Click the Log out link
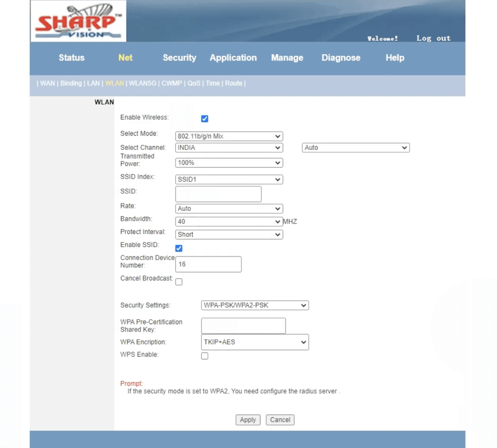The width and height of the screenshot is (497, 448). pyautogui.click(x=433, y=38)
